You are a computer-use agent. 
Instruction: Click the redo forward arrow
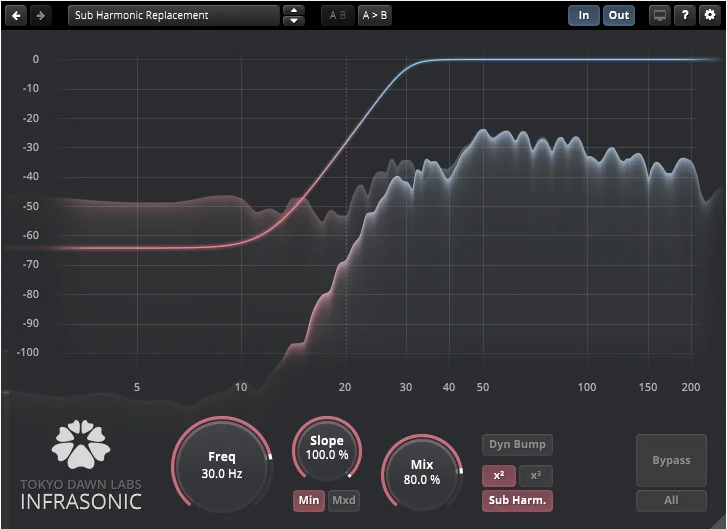(41, 15)
